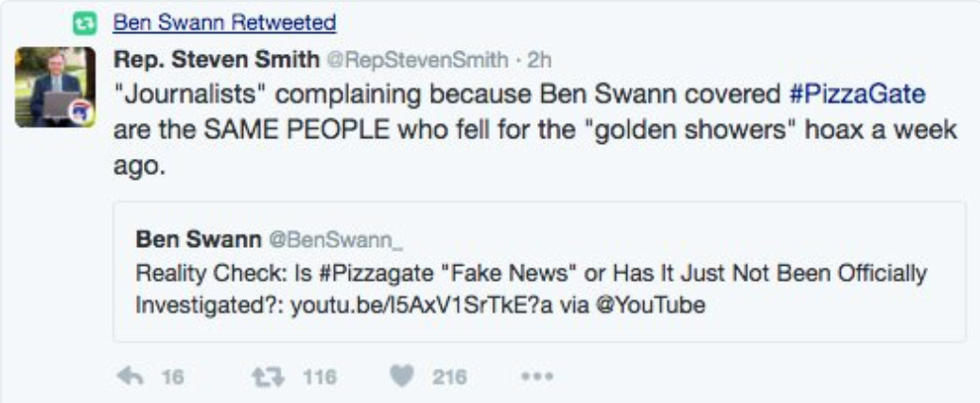980x403 pixels.
Task: Open the @BenSwann_ handle in quoted tweet
Action: (336, 239)
